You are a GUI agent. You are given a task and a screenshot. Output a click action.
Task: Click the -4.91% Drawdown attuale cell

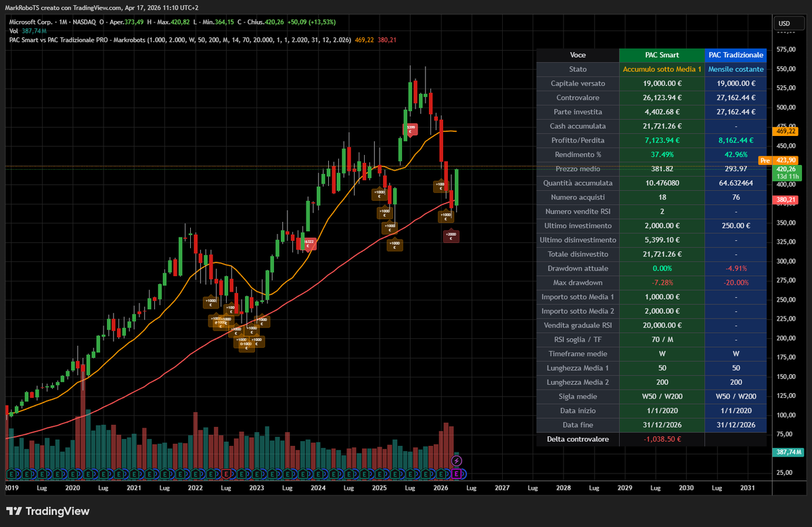click(736, 268)
